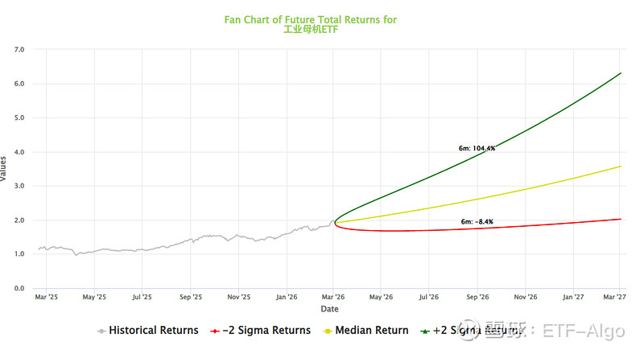Image resolution: width=644 pixels, height=350 pixels.
Task: Hide the -2 Sigma Returns series label
Action: (266, 331)
